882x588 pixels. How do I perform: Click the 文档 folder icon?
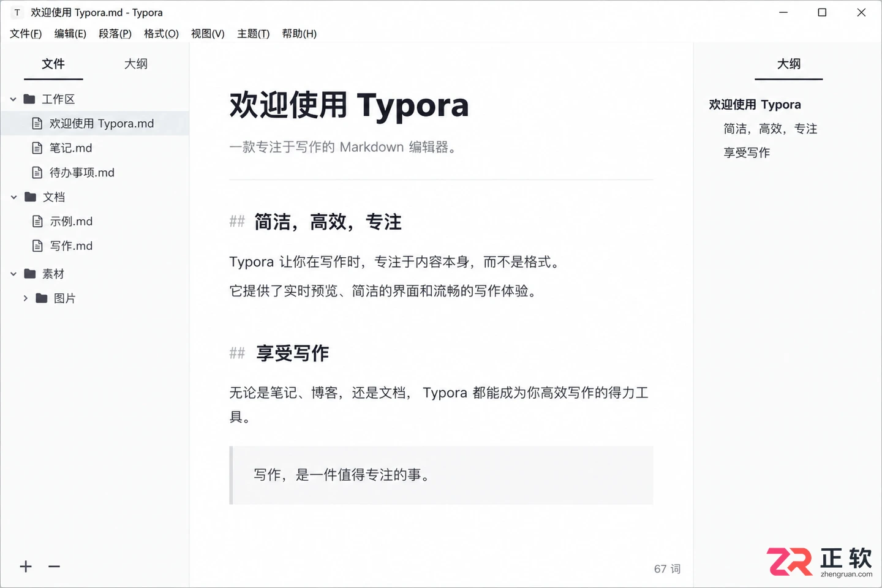pos(30,197)
